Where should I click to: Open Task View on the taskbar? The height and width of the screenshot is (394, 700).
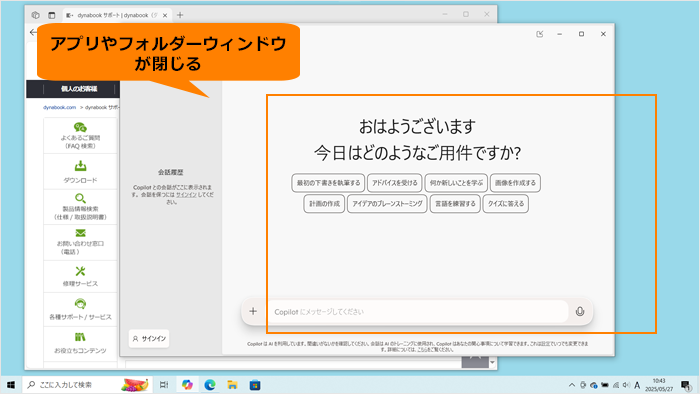164,385
